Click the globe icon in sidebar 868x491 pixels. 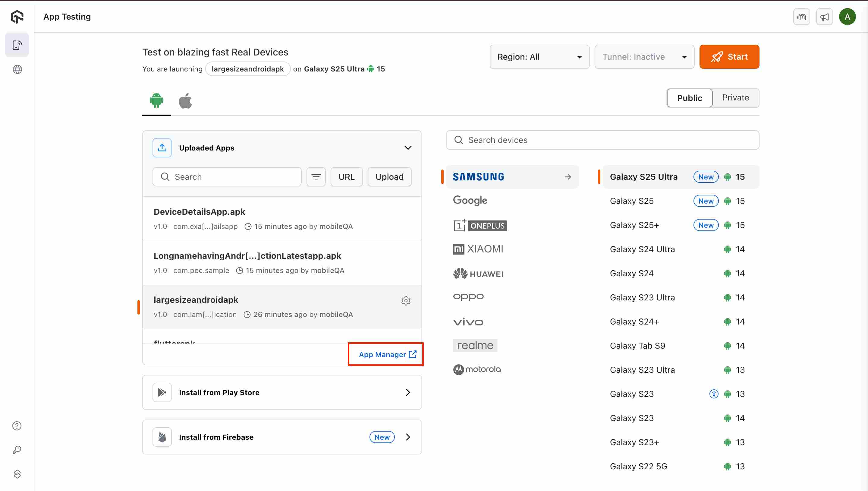[x=17, y=69]
